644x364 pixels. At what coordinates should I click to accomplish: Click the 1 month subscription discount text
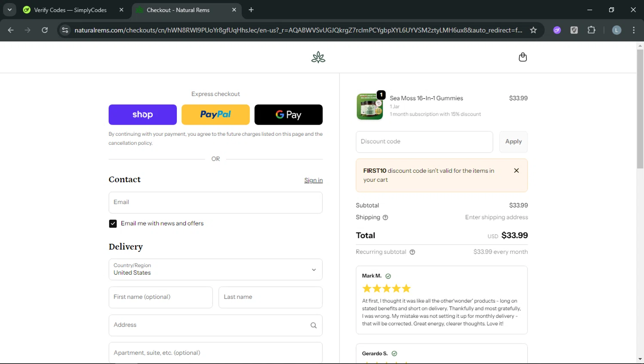pos(435,114)
